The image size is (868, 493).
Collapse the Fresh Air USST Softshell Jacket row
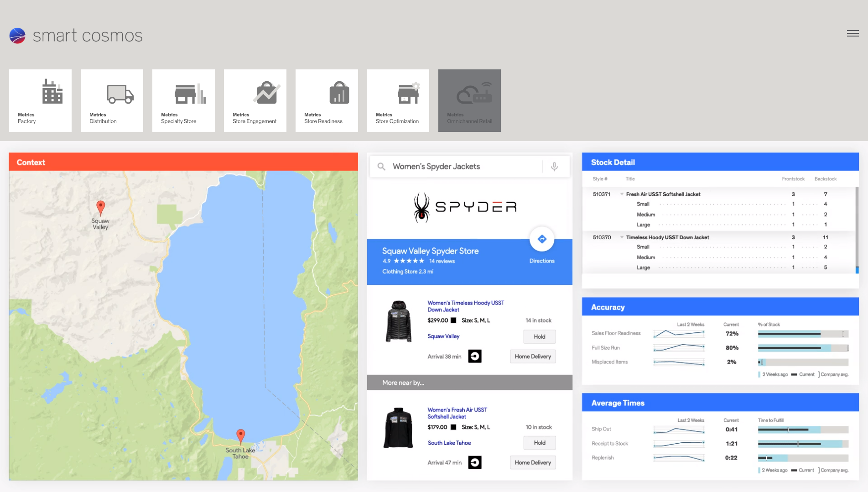pos(622,194)
